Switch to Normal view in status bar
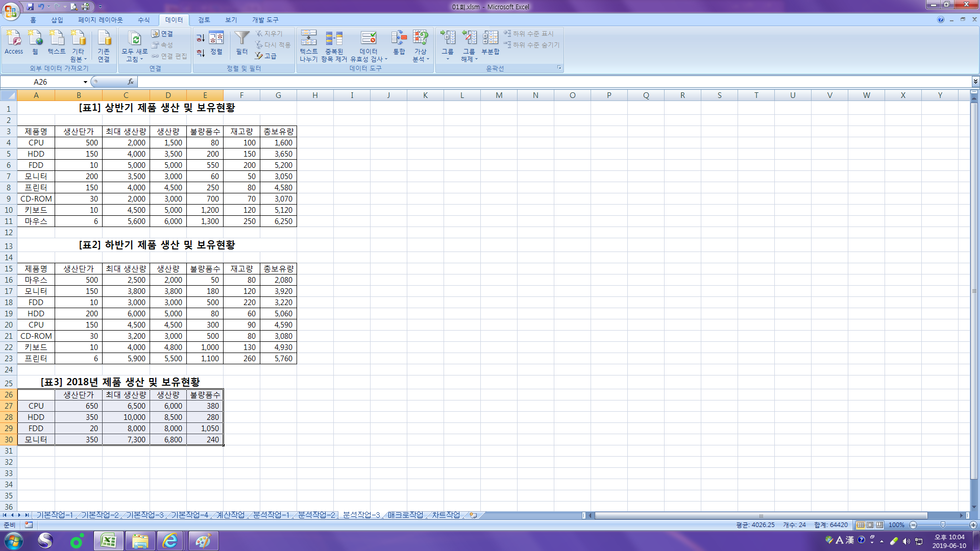The image size is (980, 551). click(861, 525)
